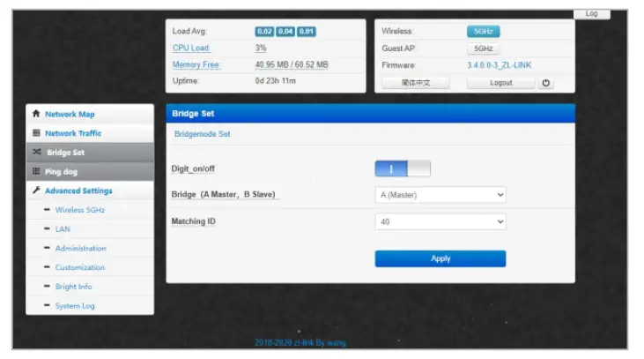
Task: Click the Advanced Settings wrench icon
Action: 36,190
